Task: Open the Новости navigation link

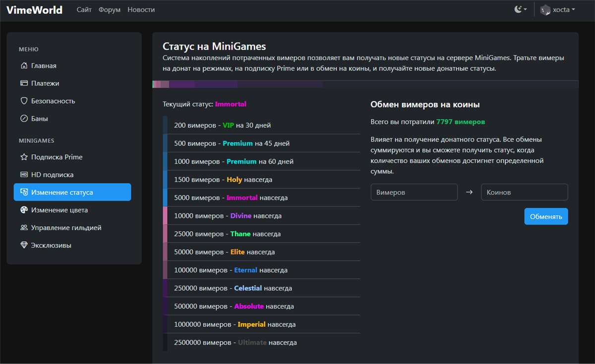Action: pyautogui.click(x=141, y=9)
